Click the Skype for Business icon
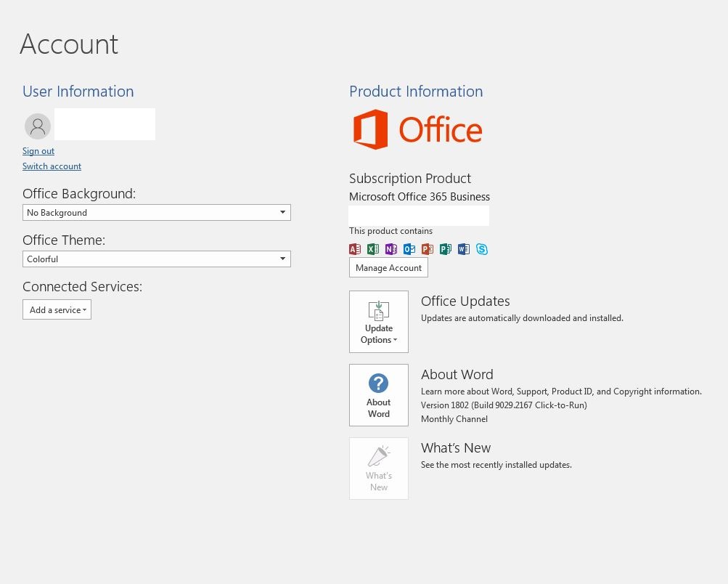Screen dimensions: 728x584 482,249
